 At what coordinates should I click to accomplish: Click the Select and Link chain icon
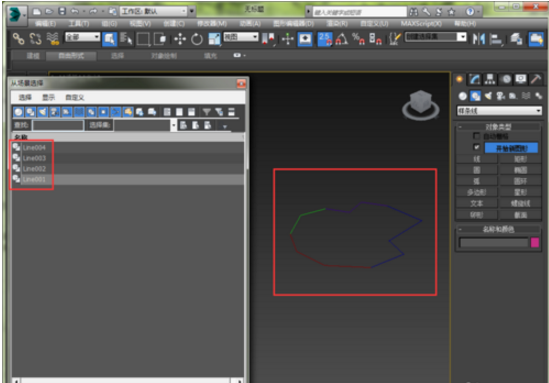[x=18, y=39]
